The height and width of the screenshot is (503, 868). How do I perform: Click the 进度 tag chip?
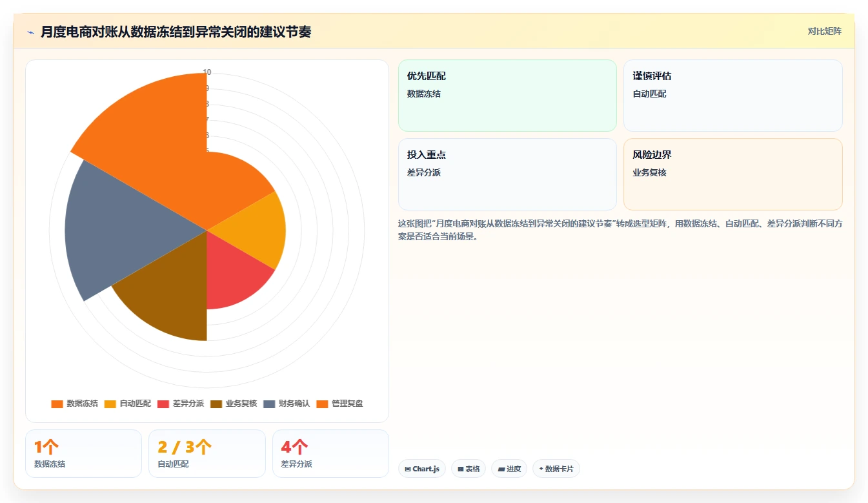509,469
